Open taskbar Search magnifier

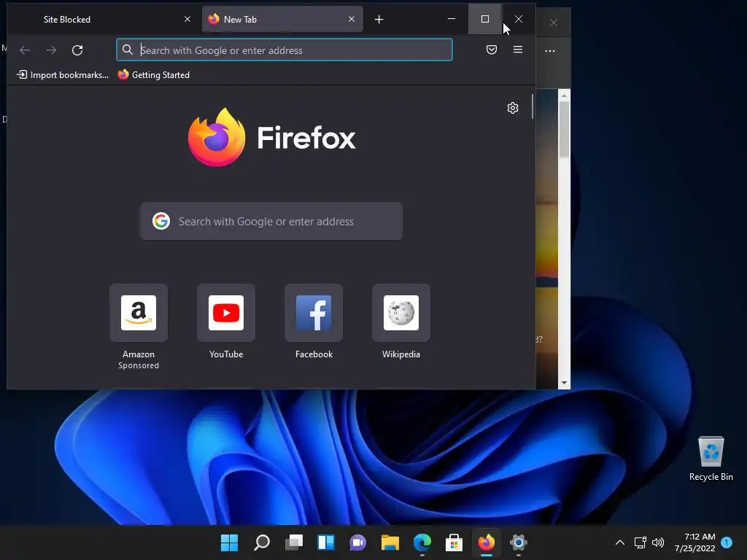[x=262, y=542]
